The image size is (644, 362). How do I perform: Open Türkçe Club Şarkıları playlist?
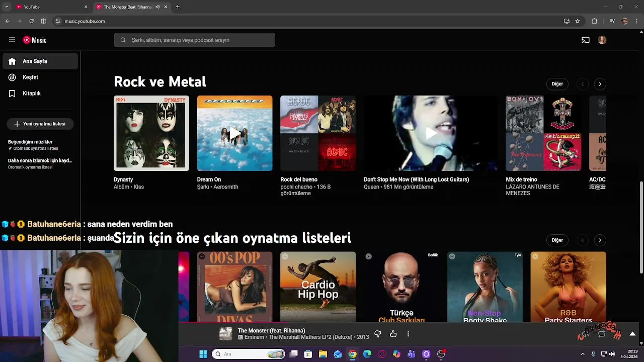pyautogui.click(x=401, y=287)
